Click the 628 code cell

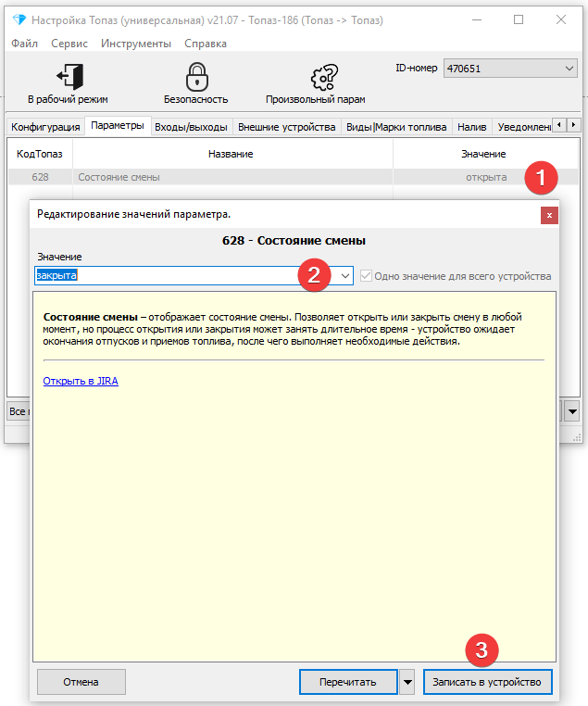(40, 177)
